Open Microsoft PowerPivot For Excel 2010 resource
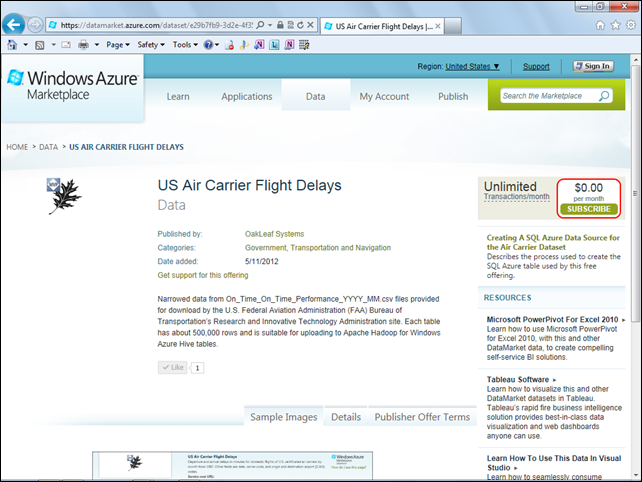Screen dimensions: 642x482 [552, 319]
